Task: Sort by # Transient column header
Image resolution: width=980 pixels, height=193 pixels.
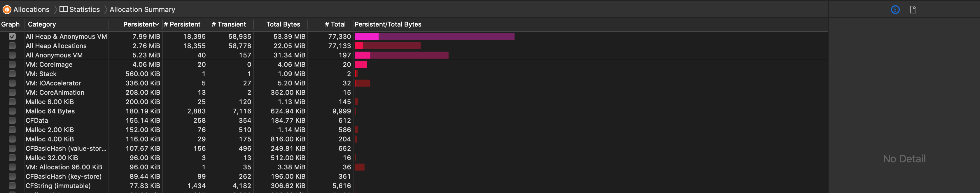Action: 229,24
